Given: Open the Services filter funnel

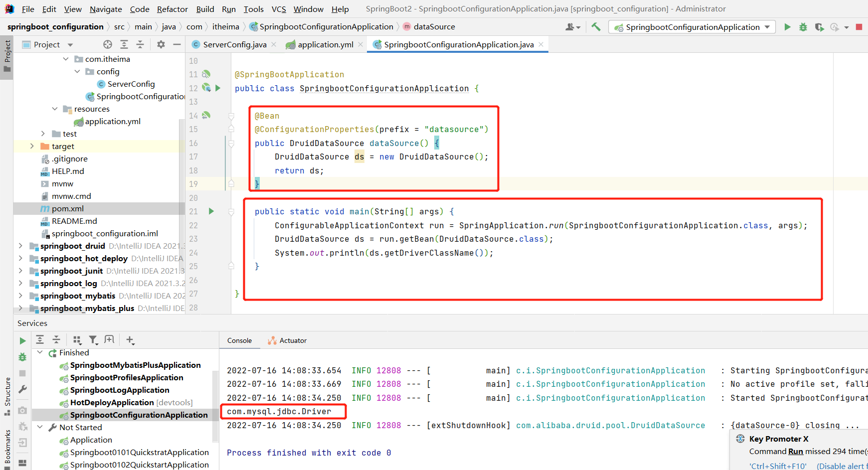Looking at the screenshot, I should click(x=93, y=340).
